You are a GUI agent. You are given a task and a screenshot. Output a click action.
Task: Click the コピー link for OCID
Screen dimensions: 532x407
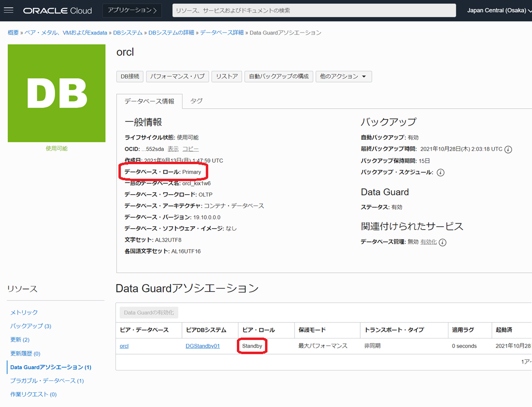[x=190, y=149]
